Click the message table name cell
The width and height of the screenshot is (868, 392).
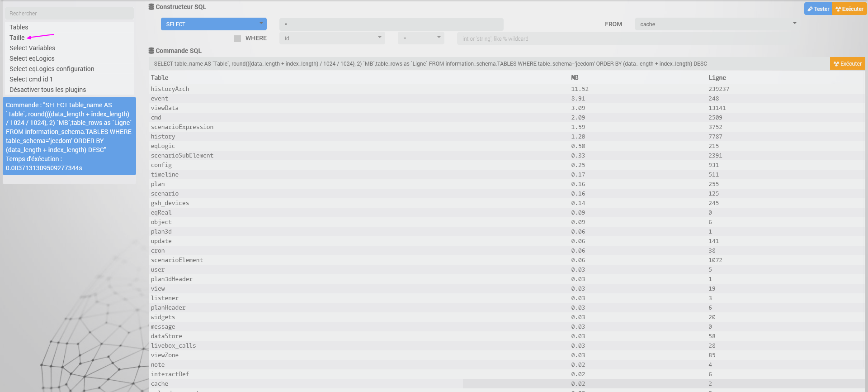point(163,327)
